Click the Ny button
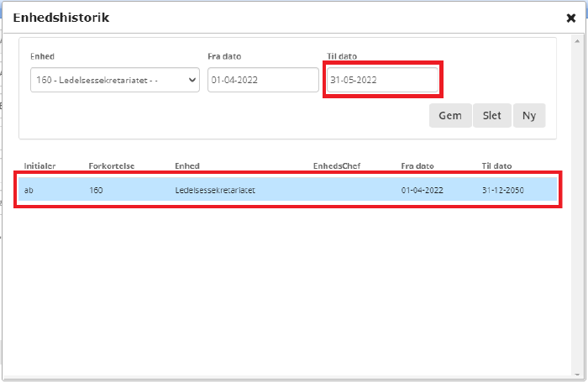Screen dimensions: 588x383 pos(528,116)
